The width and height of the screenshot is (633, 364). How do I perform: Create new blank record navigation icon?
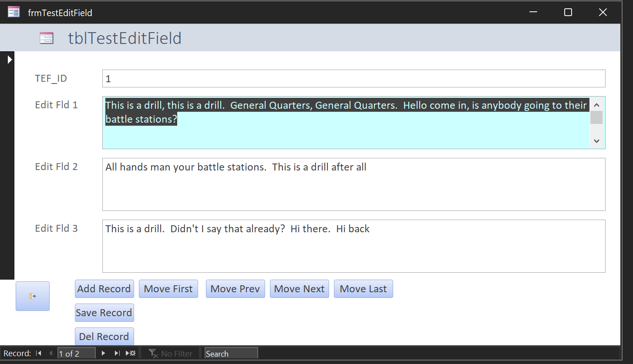(130, 353)
